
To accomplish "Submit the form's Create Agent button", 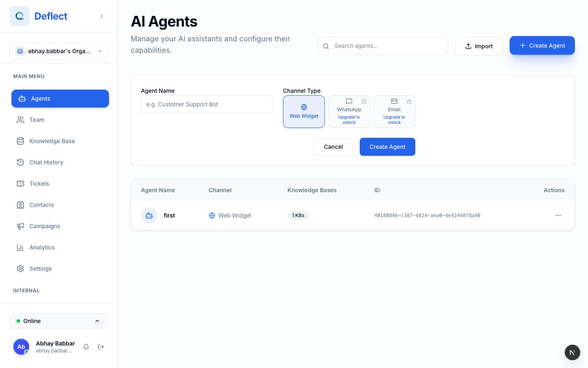I will tap(388, 147).
